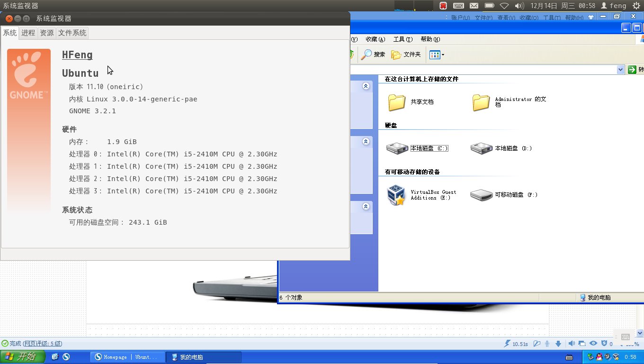
Task: Click the shield S security icon
Action: (x=604, y=344)
